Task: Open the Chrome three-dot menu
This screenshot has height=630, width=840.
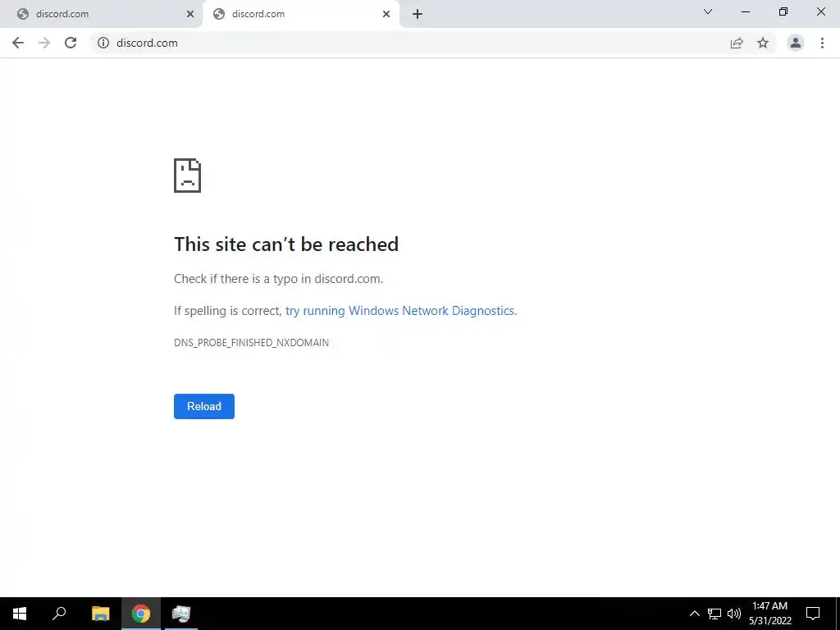Action: (x=822, y=43)
